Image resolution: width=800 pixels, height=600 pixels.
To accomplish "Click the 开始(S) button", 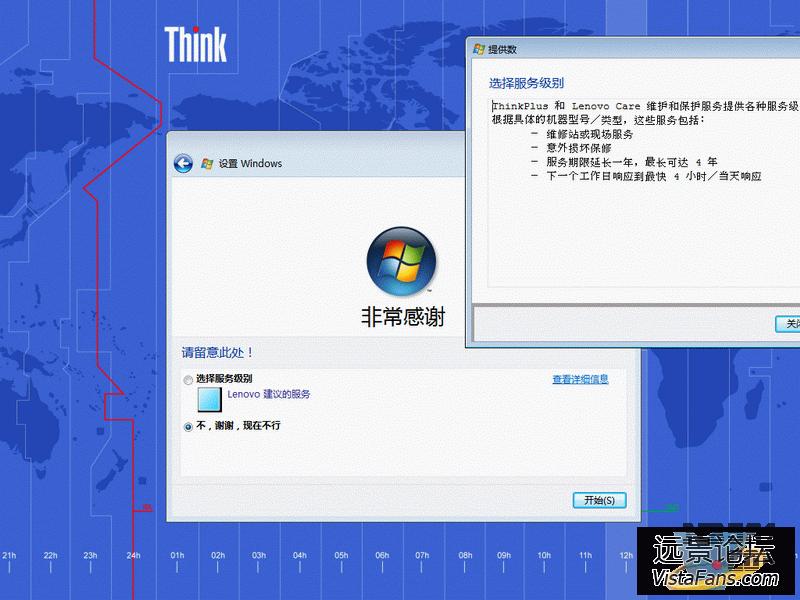I will [599, 500].
